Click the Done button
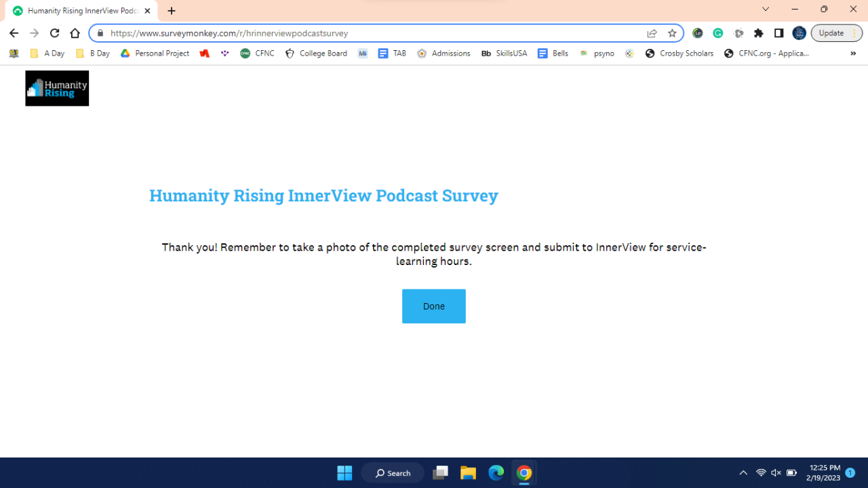Screen dimensions: 868x488 [434, 306]
